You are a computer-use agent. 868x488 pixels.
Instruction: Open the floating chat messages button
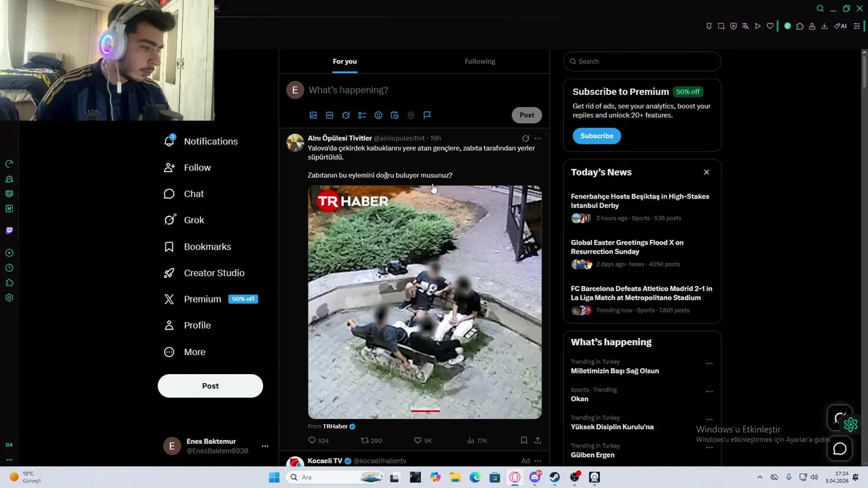pyautogui.click(x=840, y=449)
